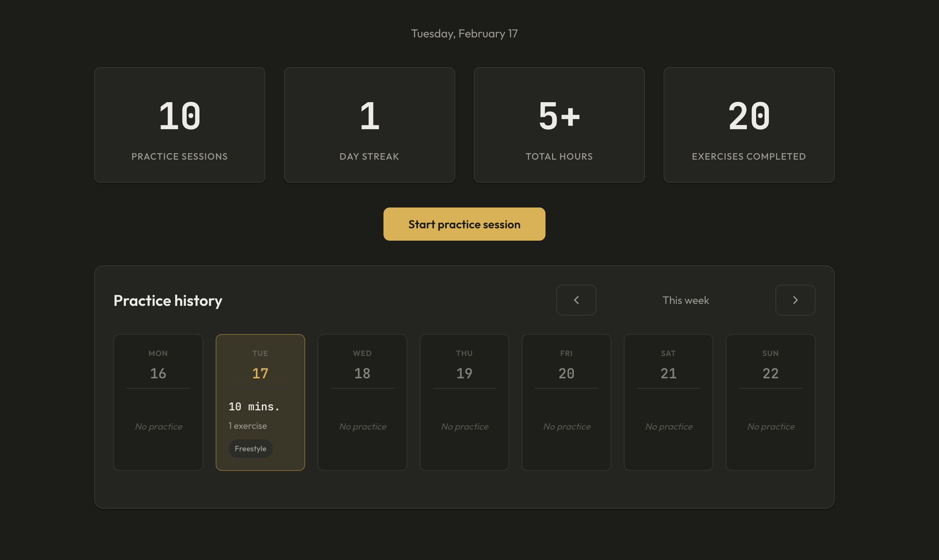Open the Total Hours stat card
The height and width of the screenshot is (560, 939).
(559, 125)
